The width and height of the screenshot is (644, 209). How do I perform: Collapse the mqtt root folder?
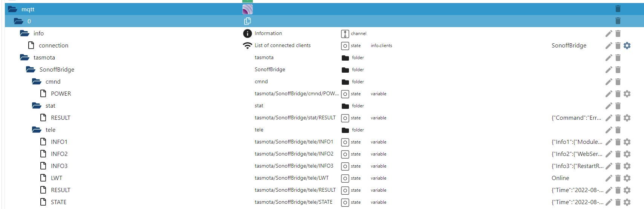click(x=12, y=9)
